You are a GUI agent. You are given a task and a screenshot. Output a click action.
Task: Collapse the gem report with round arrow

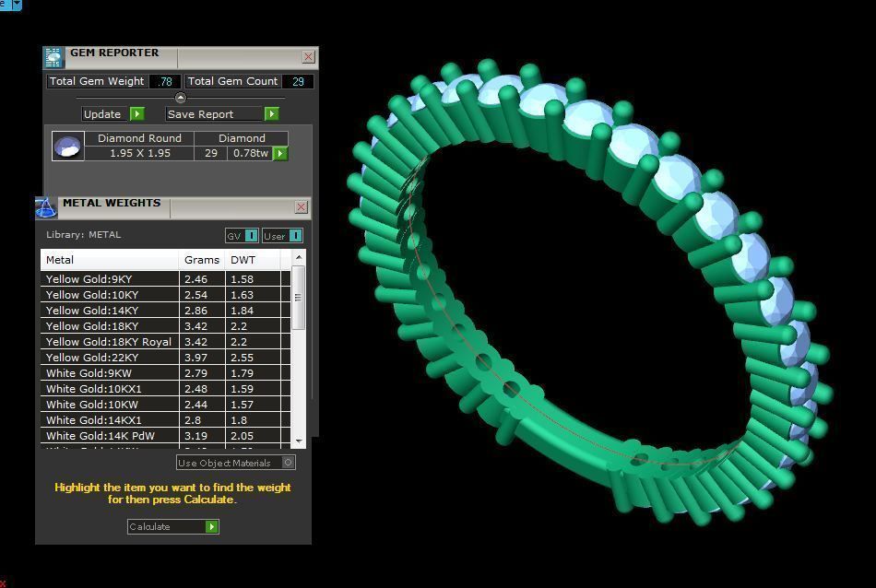click(x=181, y=98)
